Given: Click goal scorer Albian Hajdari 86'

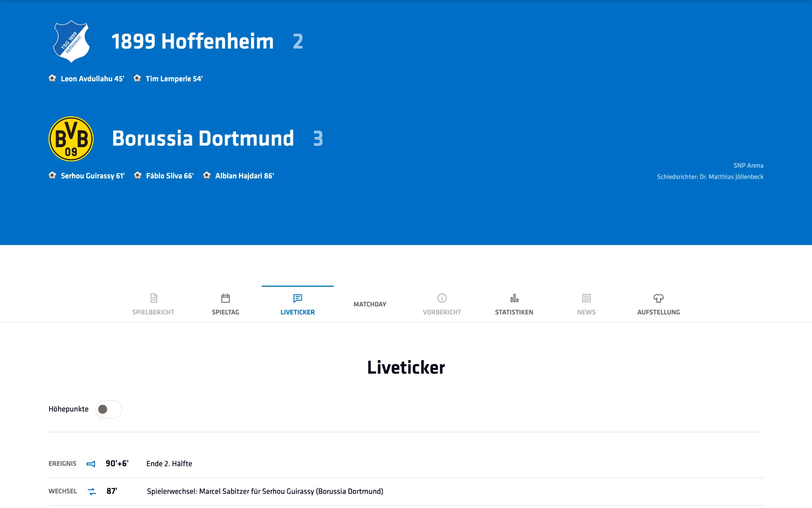Looking at the screenshot, I should tap(244, 176).
